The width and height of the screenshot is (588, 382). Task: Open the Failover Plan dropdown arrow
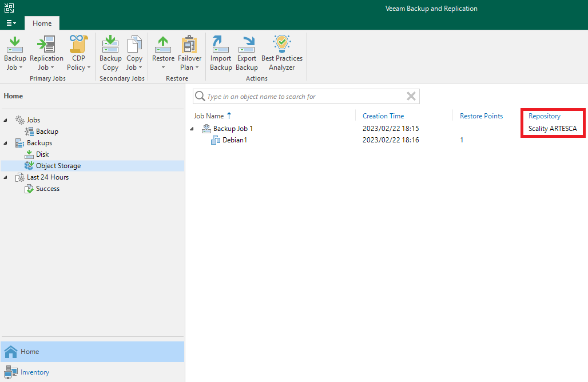point(197,67)
